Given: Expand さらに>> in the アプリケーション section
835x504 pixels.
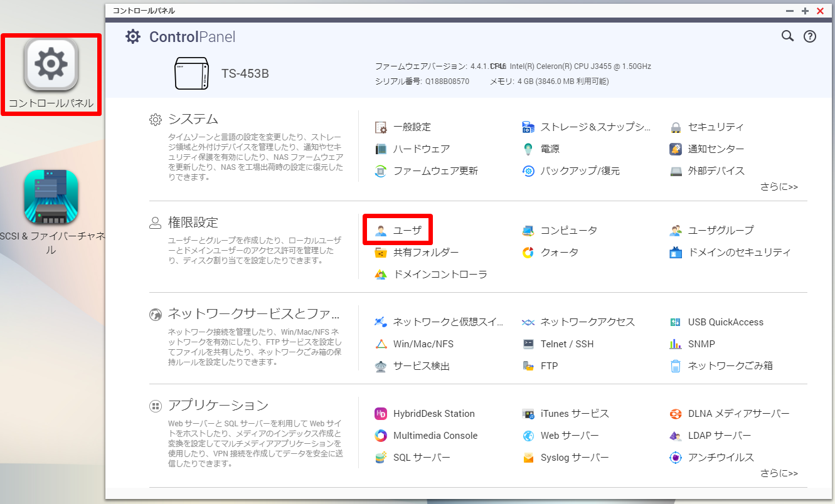Looking at the screenshot, I should pyautogui.click(x=779, y=473).
